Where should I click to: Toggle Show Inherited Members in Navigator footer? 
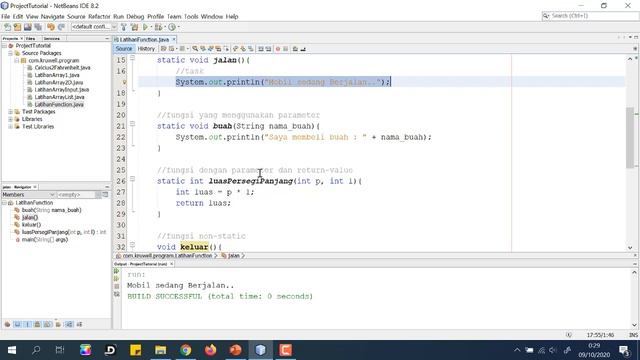point(7,324)
